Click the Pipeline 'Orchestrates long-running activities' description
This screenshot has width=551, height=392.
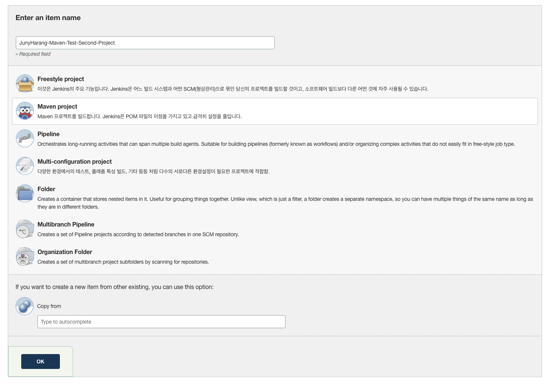(x=276, y=144)
